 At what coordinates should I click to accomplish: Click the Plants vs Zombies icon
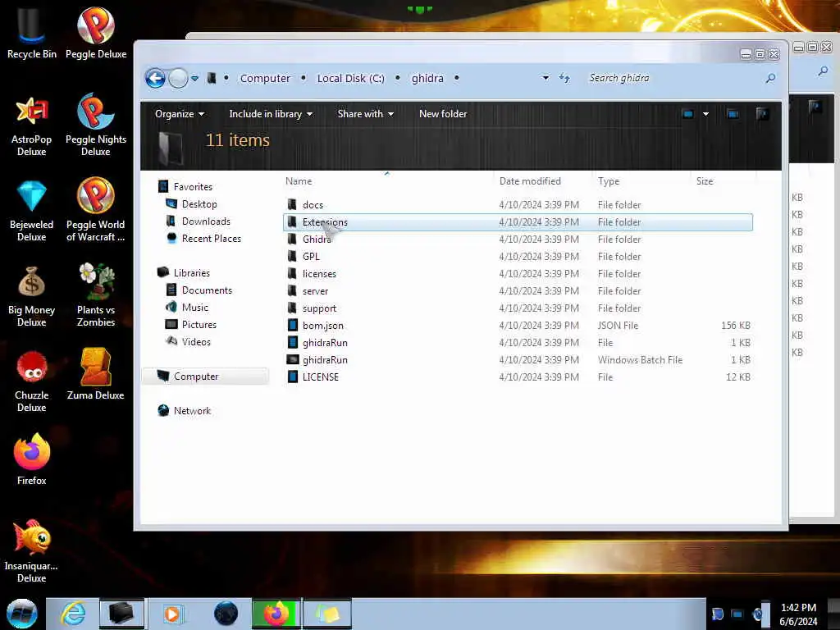[96, 295]
